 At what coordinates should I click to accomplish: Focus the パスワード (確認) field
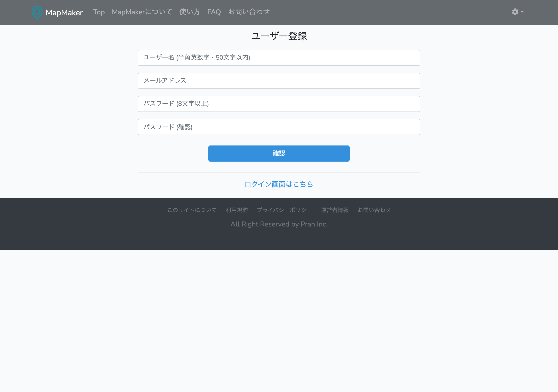[279, 127]
